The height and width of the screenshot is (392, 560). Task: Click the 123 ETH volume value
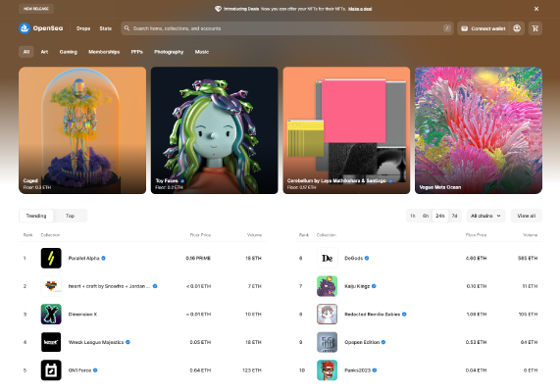tap(252, 370)
